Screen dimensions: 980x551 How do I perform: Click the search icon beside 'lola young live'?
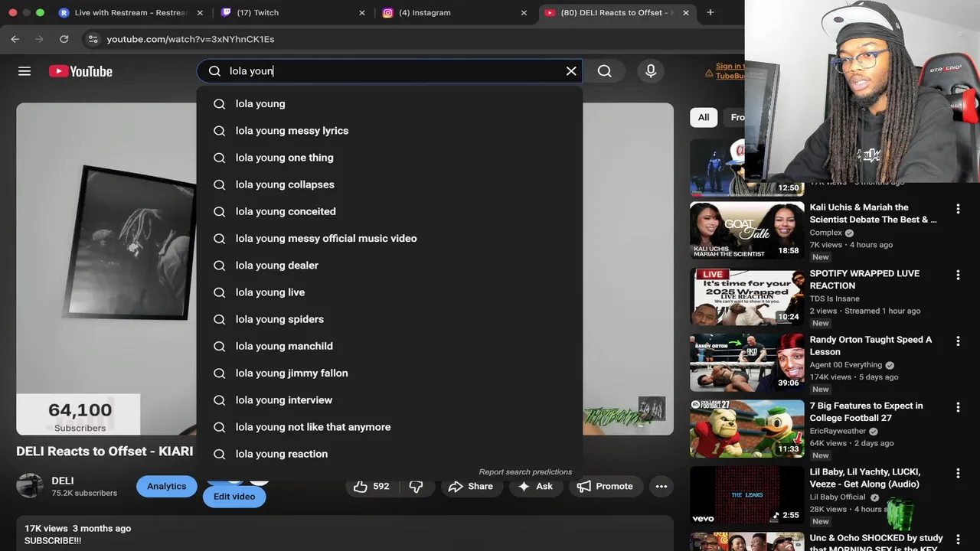coord(219,292)
